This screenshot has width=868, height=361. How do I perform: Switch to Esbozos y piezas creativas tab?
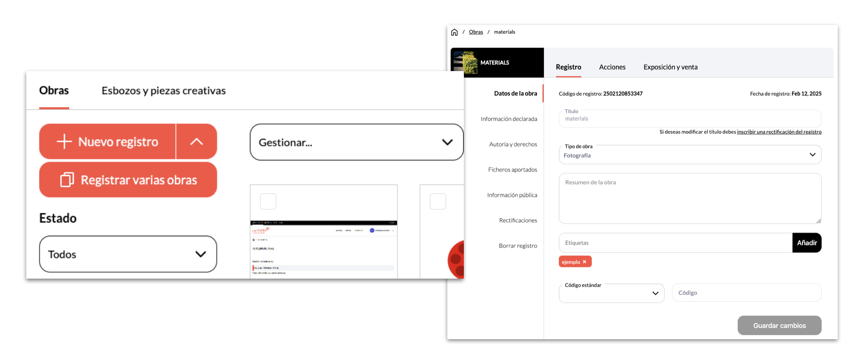coord(164,91)
